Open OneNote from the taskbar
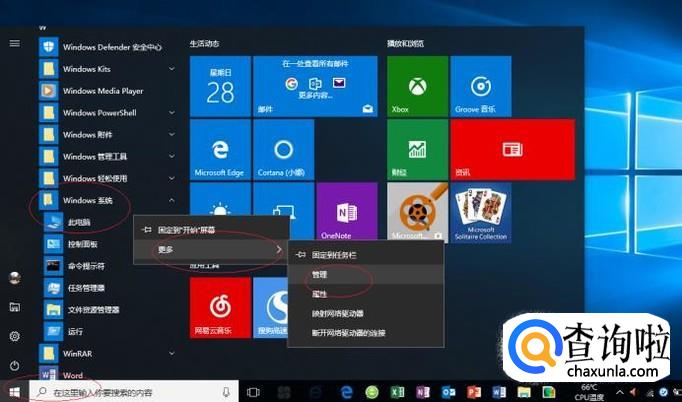Image resolution: width=682 pixels, height=402 pixels. [x=422, y=392]
